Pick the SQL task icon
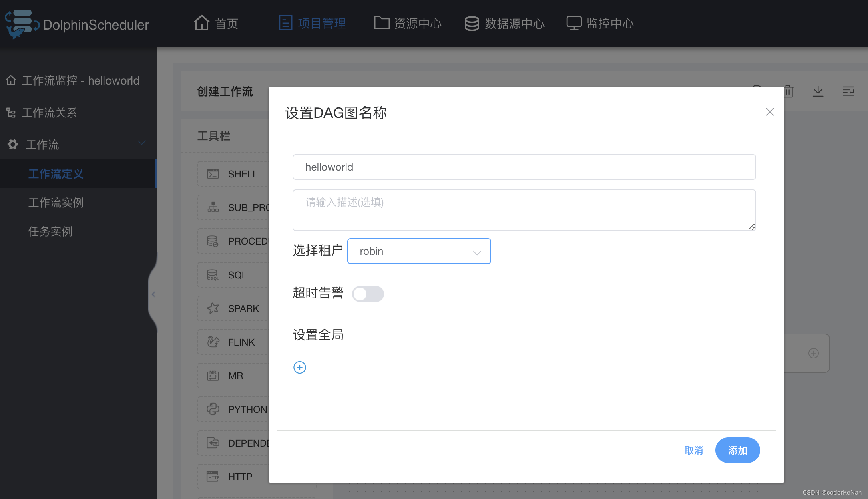 (213, 275)
